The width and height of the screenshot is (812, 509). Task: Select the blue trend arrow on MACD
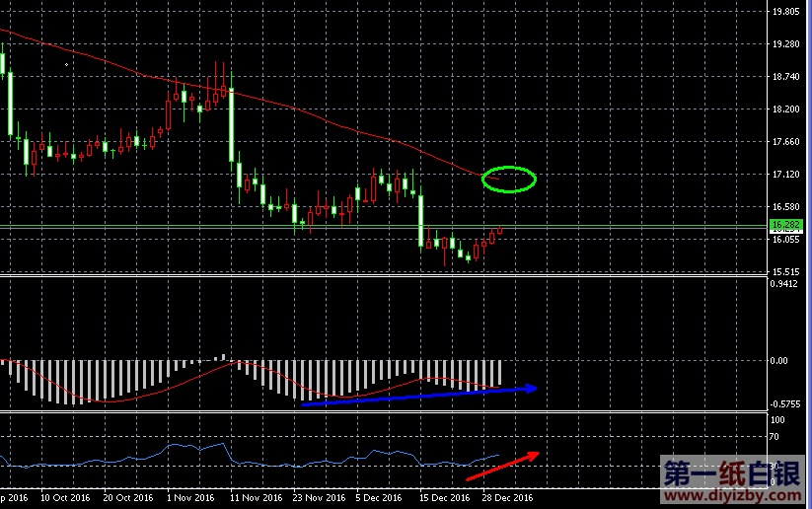[x=418, y=395]
